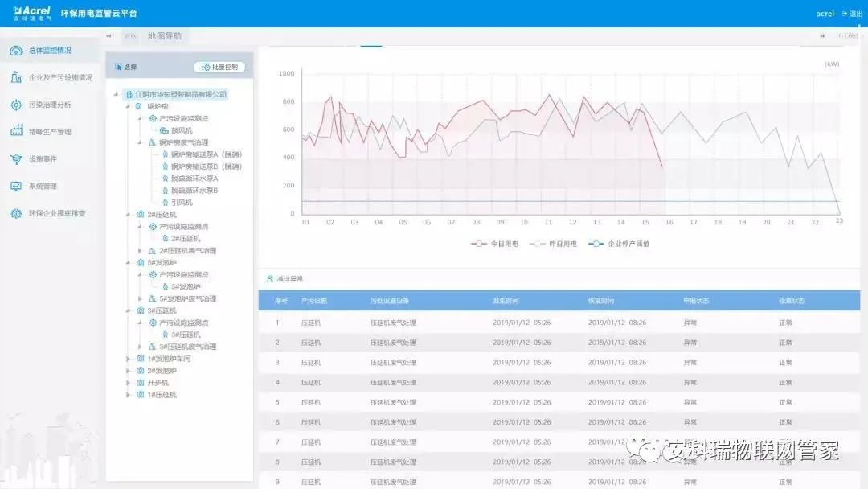
Task: Switch to the 地图导航 tab
Action: click(165, 36)
